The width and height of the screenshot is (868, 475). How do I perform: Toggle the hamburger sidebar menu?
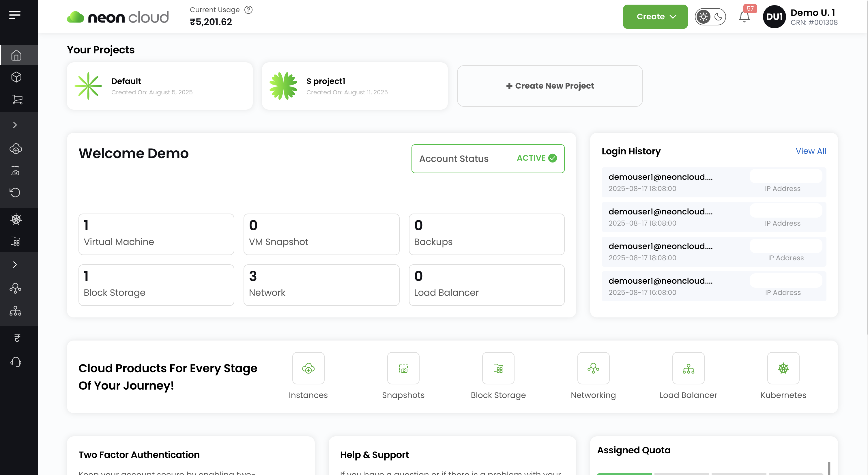15,15
